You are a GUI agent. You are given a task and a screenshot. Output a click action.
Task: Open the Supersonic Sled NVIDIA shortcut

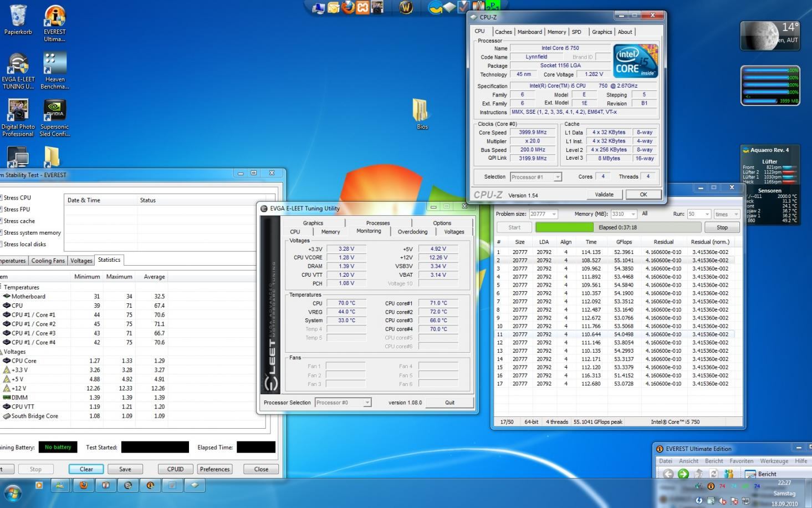(54, 111)
